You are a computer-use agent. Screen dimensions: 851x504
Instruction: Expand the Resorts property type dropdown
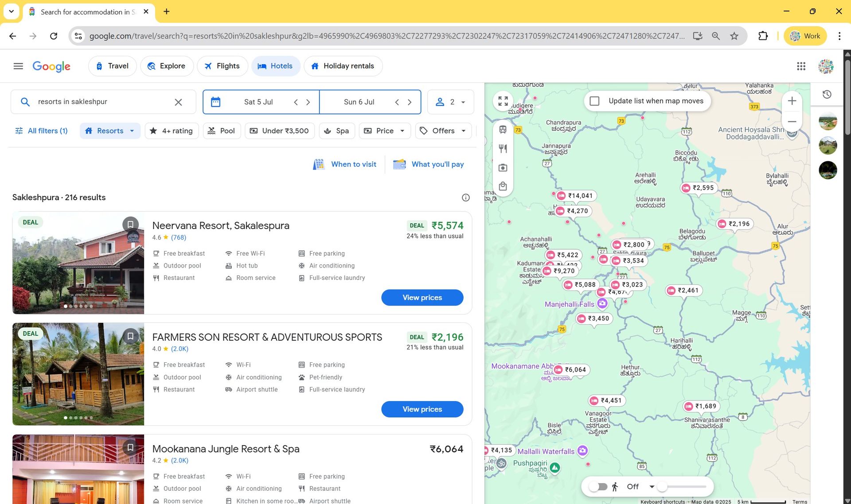(110, 131)
